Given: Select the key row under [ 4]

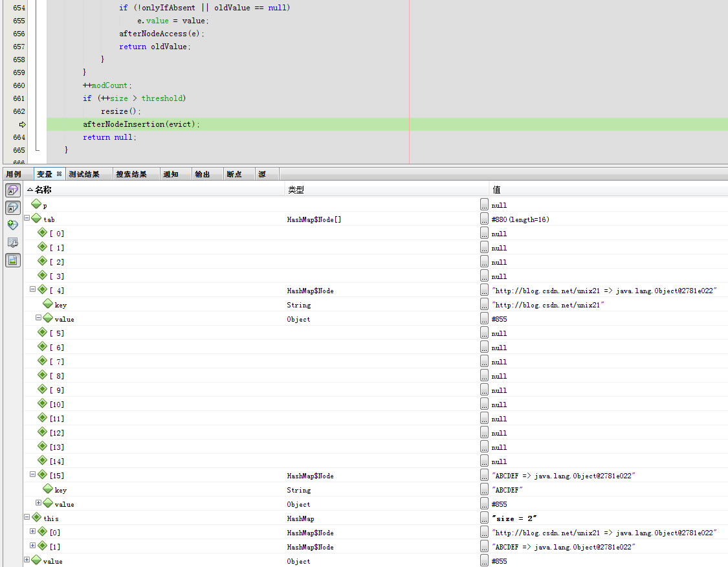Looking at the screenshot, I should point(375,305).
